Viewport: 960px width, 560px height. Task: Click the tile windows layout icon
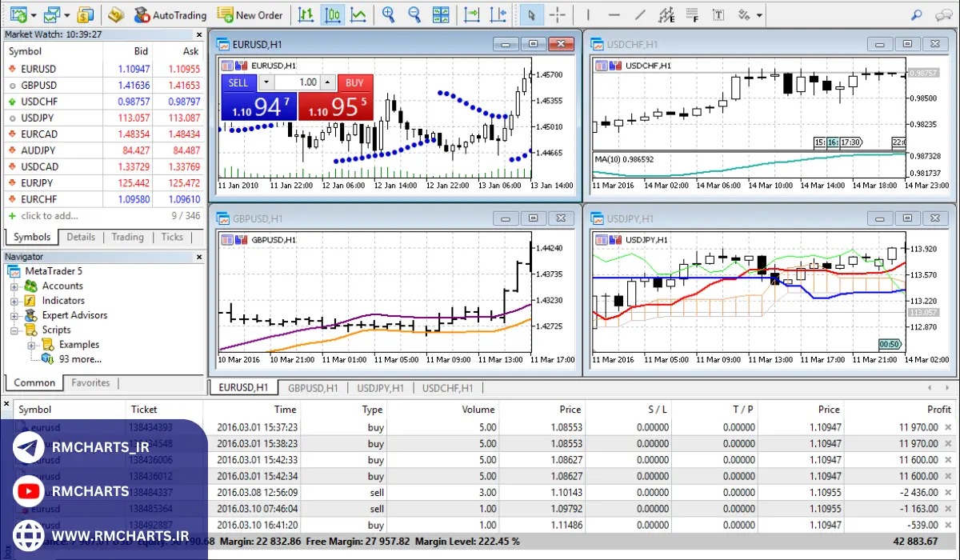pos(440,14)
